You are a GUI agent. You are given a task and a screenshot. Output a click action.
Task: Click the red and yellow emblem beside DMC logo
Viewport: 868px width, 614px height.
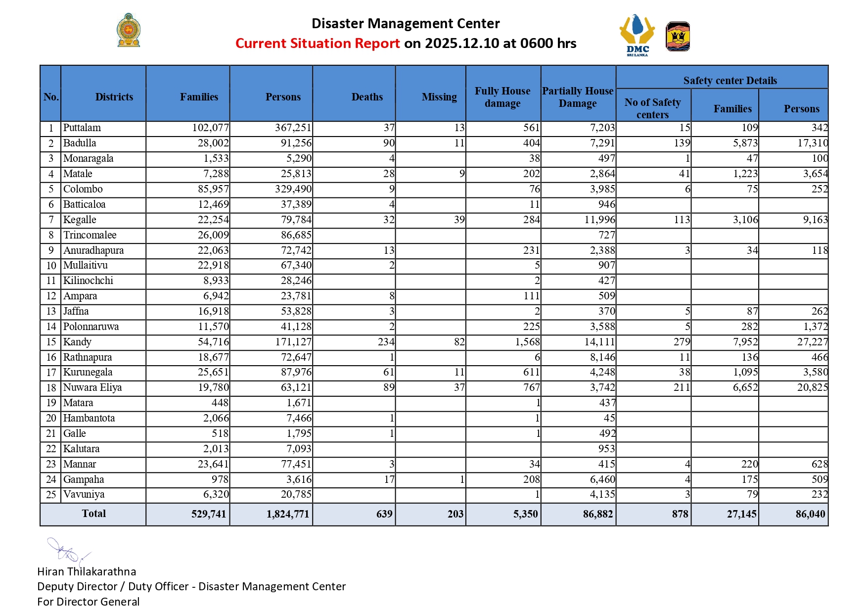tap(678, 37)
